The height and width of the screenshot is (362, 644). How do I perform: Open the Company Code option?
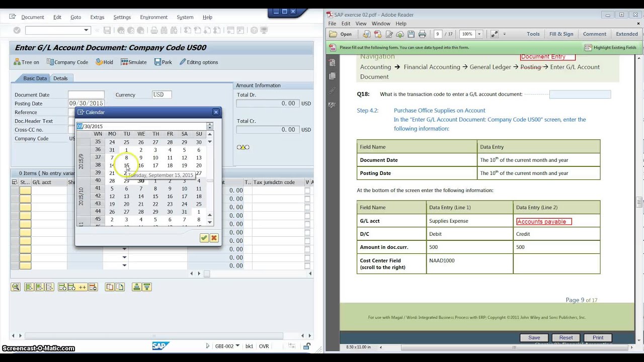click(x=67, y=62)
